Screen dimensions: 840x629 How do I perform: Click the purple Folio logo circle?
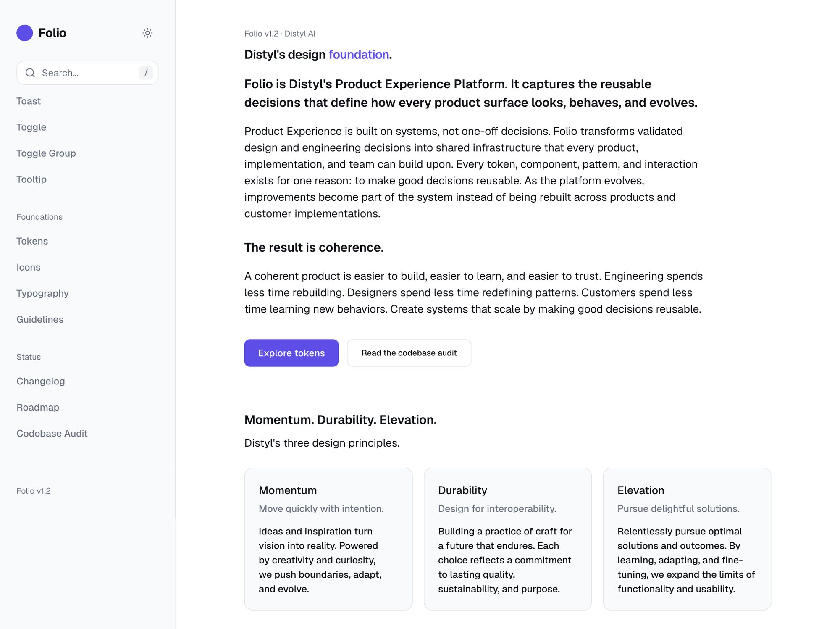25,33
